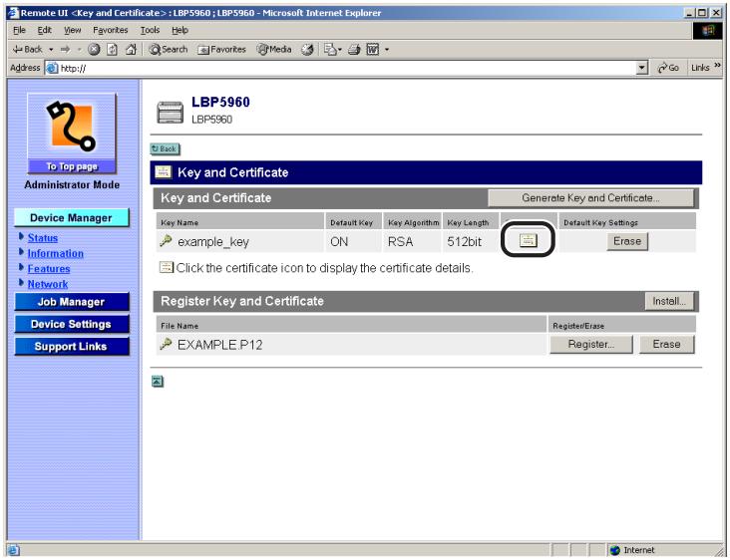Open the View menu

73,30
